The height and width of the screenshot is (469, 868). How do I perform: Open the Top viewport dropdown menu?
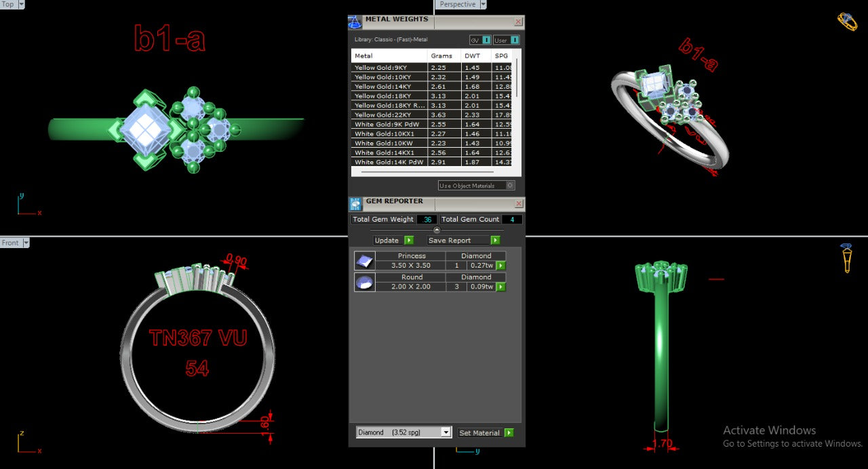(x=21, y=4)
